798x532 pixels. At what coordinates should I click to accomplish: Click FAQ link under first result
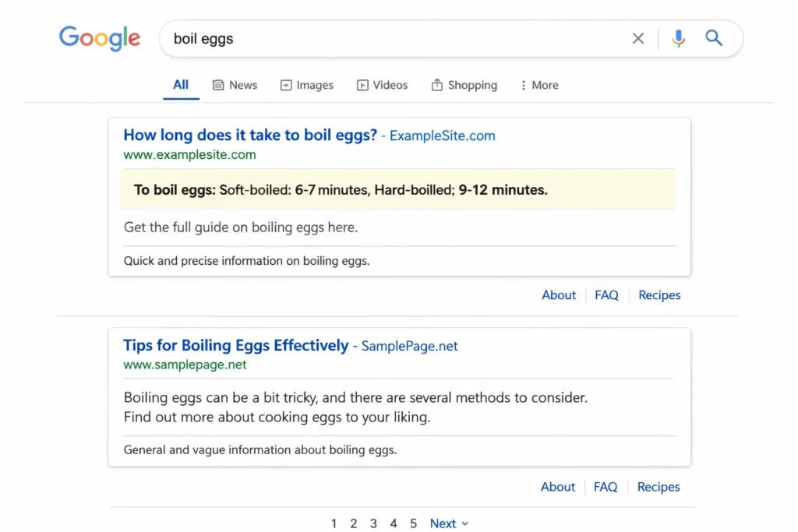pos(606,295)
